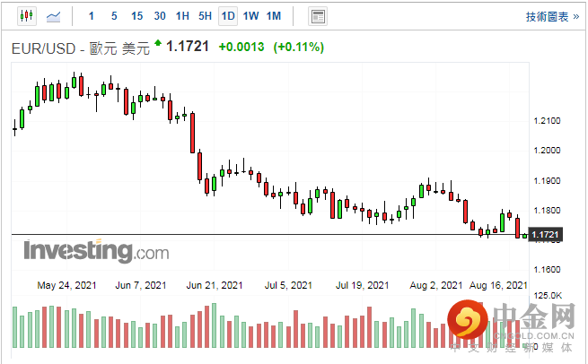588x364 pixels.
Task: Select the candlestick chart type icon
Action: click(x=25, y=16)
